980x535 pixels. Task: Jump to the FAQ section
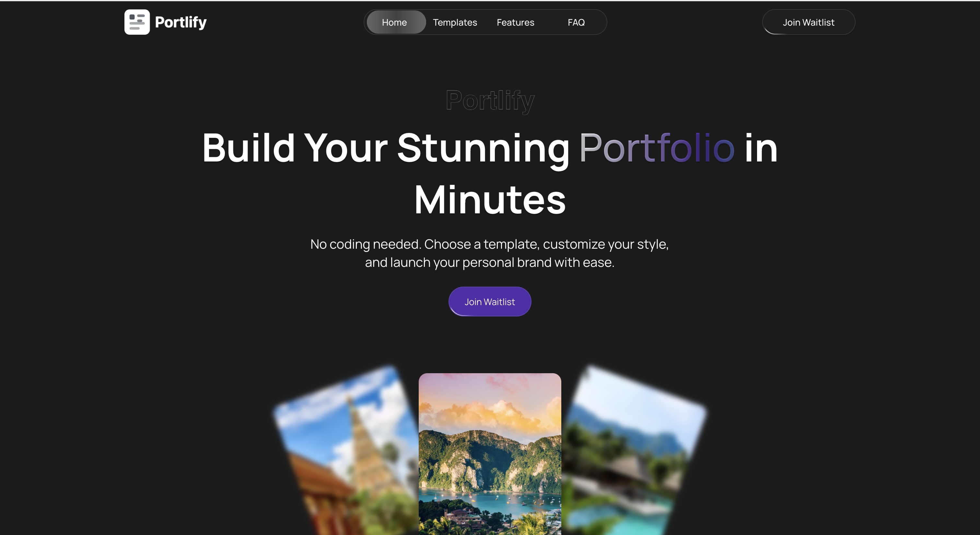(576, 22)
